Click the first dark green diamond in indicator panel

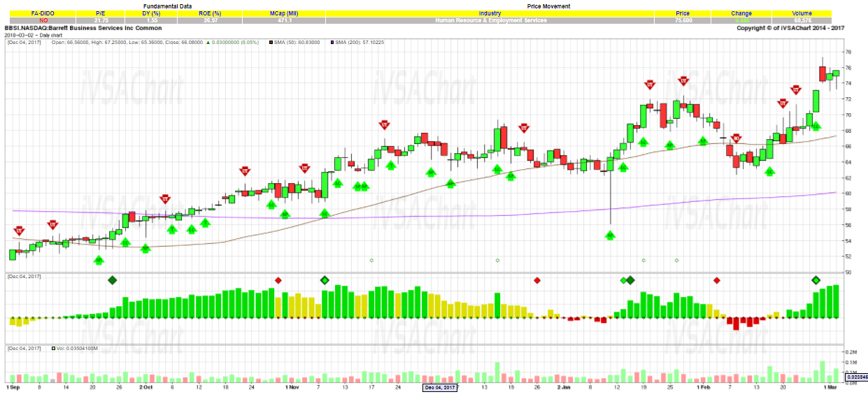click(112, 280)
